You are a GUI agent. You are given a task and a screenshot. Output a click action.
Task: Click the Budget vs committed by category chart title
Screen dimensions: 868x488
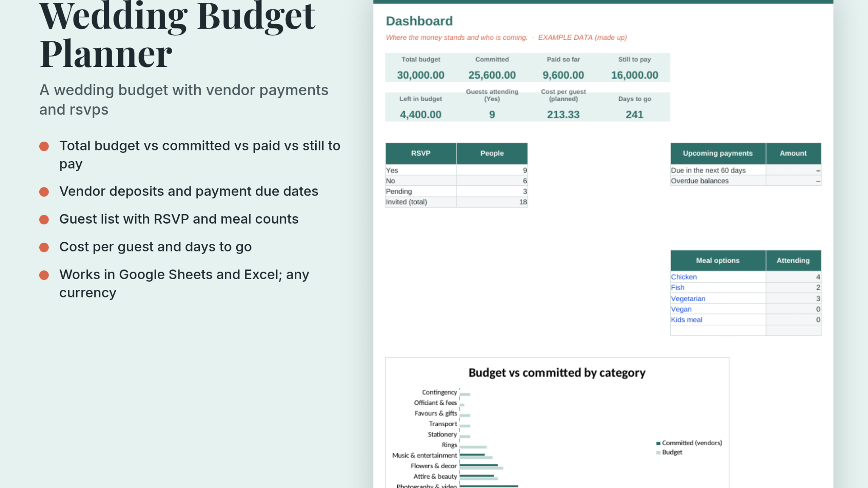pos(557,373)
